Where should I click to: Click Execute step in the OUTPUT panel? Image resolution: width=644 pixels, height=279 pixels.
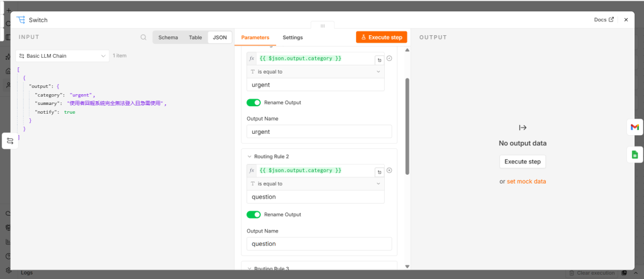tap(523, 161)
